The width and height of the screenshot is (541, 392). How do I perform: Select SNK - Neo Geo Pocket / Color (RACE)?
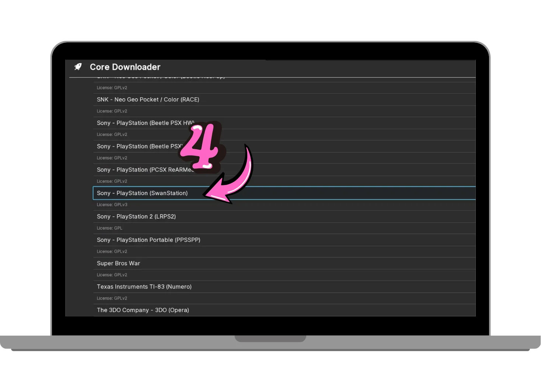[x=284, y=99]
